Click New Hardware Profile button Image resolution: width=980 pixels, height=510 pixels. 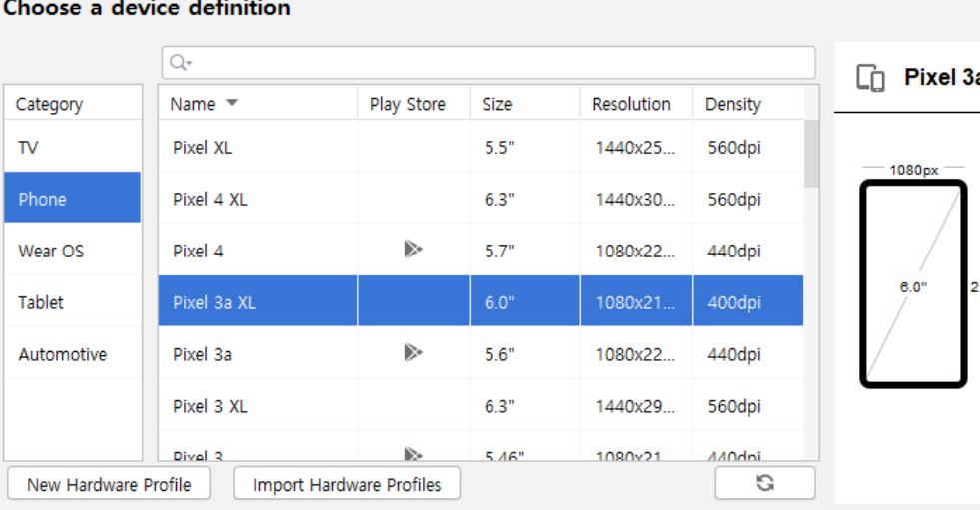click(x=109, y=484)
